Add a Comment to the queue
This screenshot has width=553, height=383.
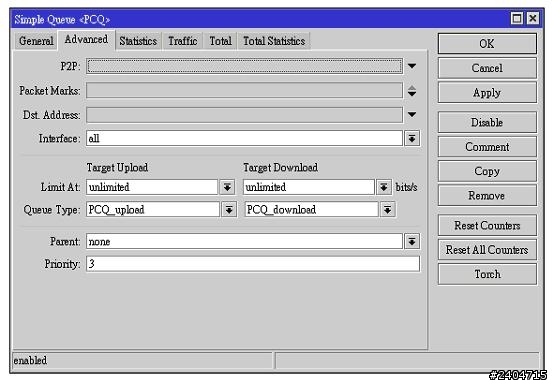pos(487,147)
